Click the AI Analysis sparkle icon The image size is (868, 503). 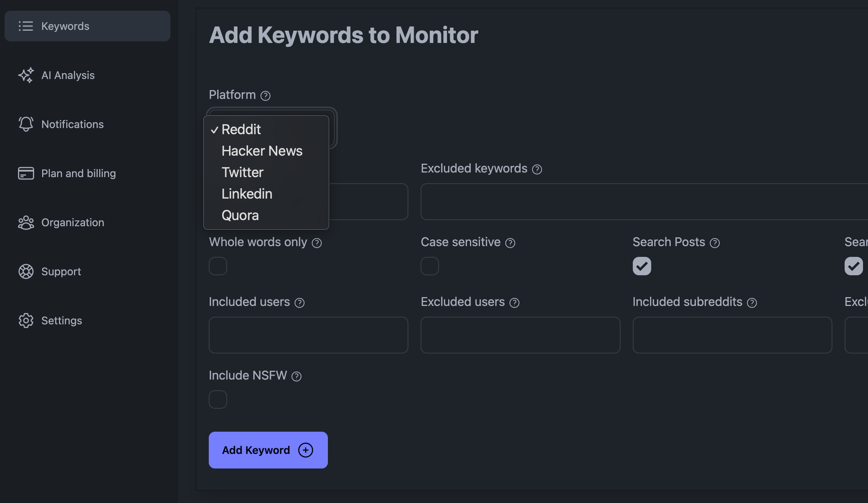click(26, 75)
